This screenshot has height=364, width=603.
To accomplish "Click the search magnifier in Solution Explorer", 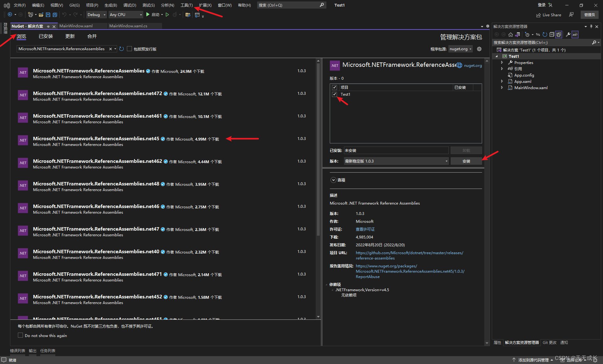I will coord(594,42).
